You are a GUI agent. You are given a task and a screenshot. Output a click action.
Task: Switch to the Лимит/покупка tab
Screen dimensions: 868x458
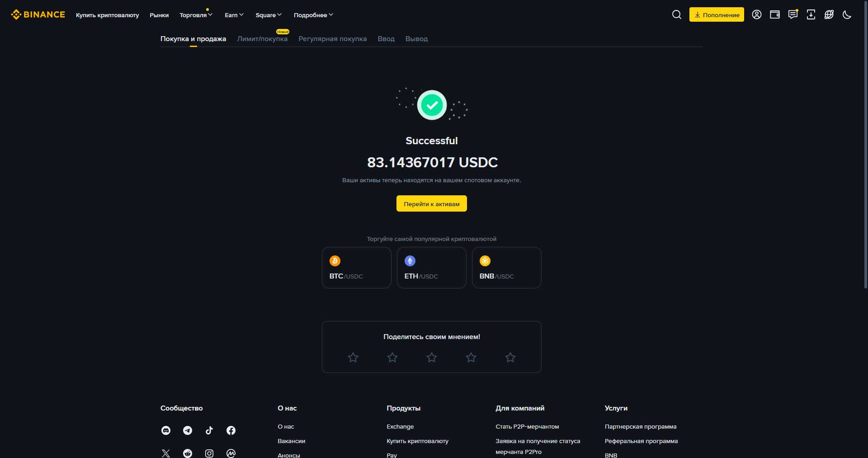[x=262, y=39]
